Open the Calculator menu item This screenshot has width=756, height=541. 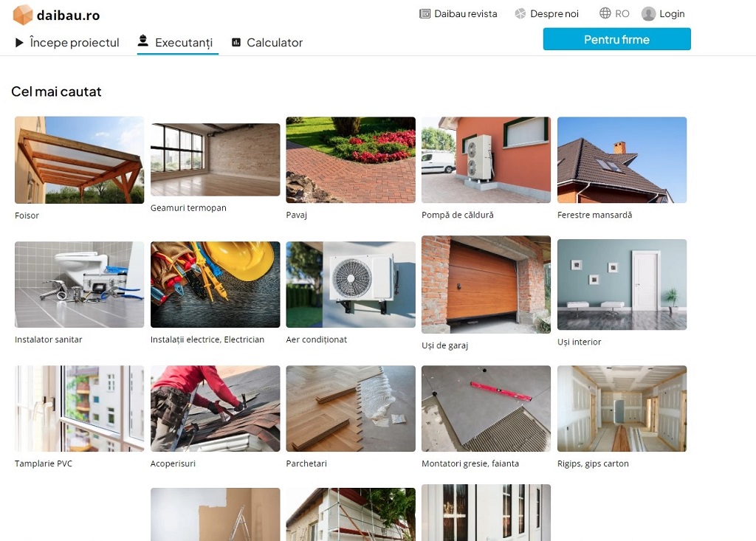tap(275, 42)
